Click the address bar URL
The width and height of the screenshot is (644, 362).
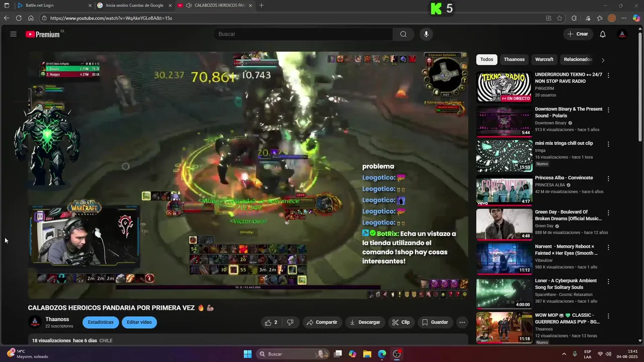point(111,18)
